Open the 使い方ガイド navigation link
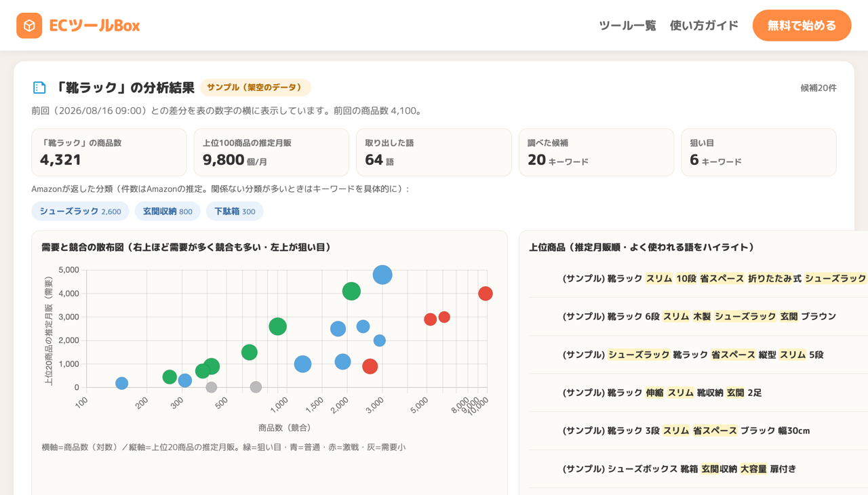868x495 pixels. pyautogui.click(x=704, y=26)
